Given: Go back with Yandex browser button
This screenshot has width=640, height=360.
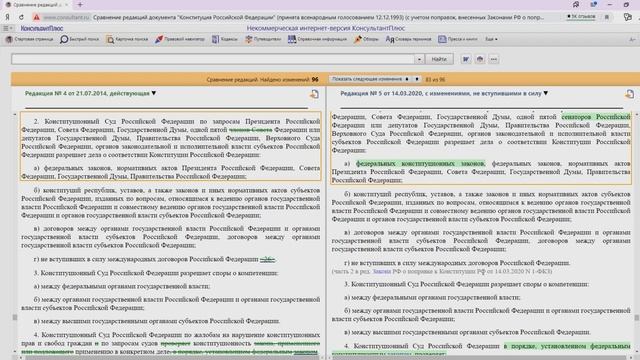Looking at the screenshot, I should click(7, 17).
